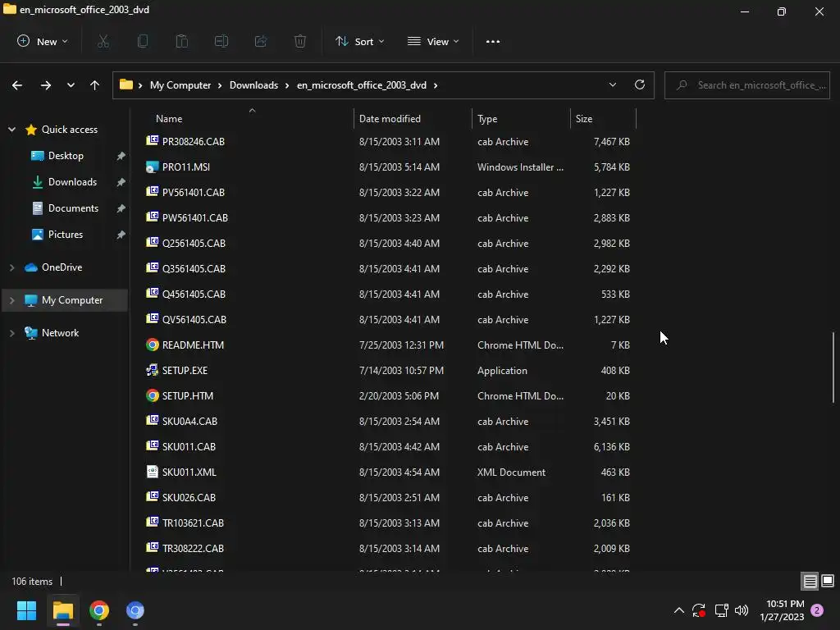Click the vertical scrollbar thumb

click(x=833, y=367)
